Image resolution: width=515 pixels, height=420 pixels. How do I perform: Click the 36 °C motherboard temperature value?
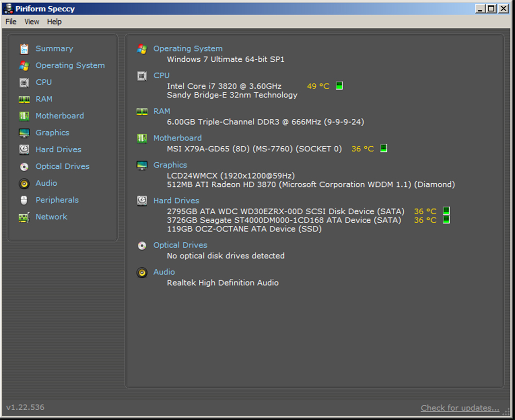[363, 149]
